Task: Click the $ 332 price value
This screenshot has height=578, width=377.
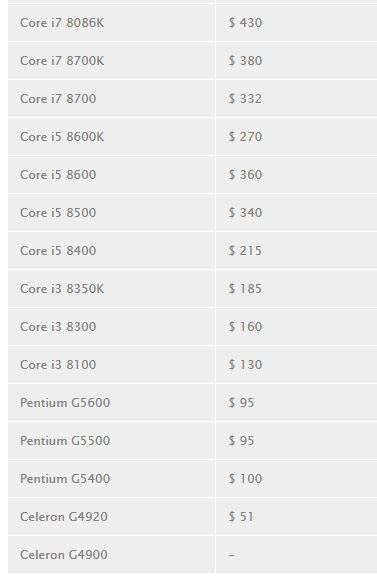Action: 245,98
